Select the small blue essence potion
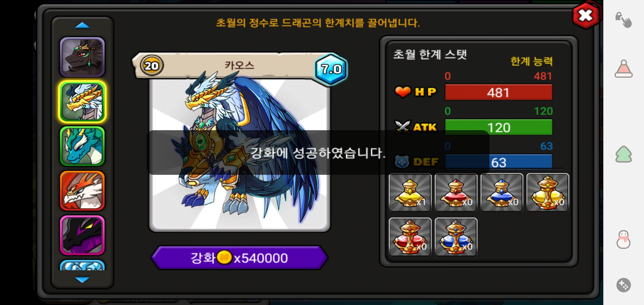 [502, 193]
